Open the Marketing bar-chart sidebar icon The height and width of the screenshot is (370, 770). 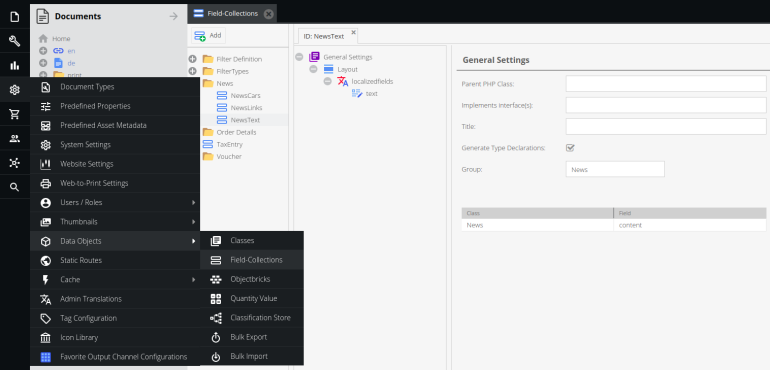[x=15, y=65]
